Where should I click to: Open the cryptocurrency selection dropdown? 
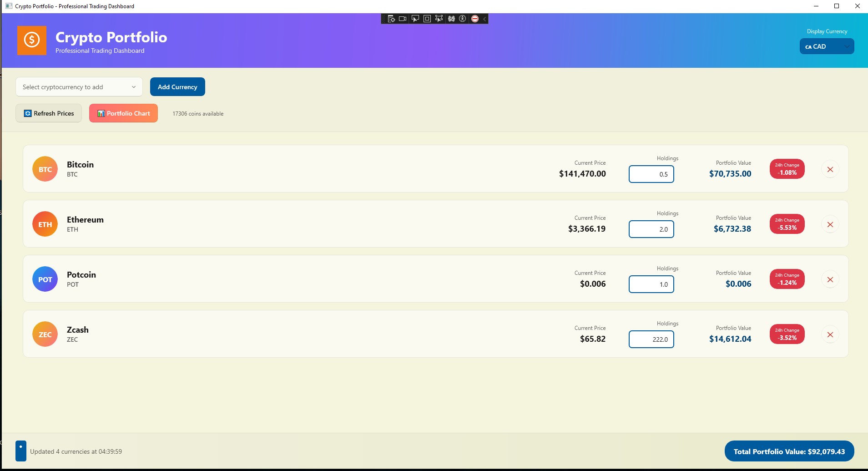point(78,86)
